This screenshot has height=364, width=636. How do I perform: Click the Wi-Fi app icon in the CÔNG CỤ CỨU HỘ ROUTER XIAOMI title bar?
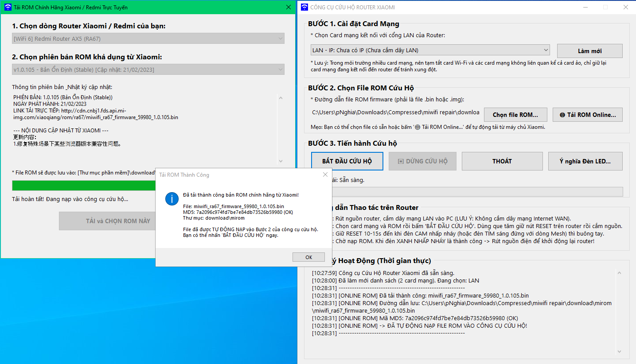point(304,7)
